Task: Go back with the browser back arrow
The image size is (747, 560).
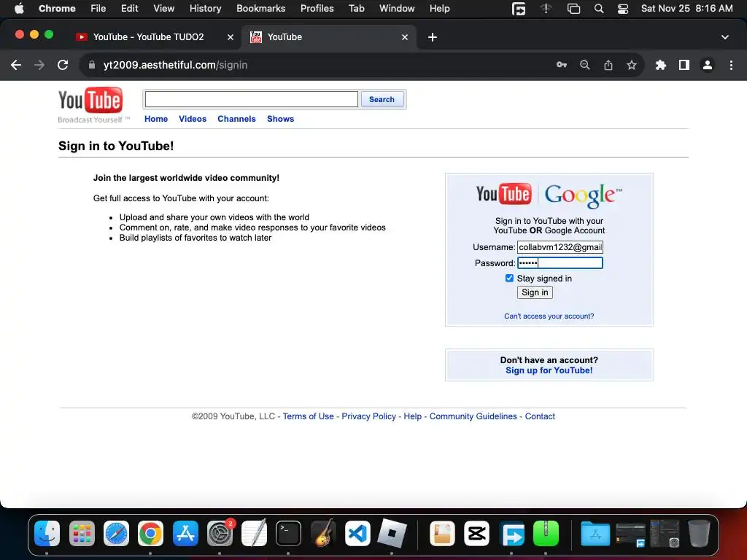Action: pos(16,65)
